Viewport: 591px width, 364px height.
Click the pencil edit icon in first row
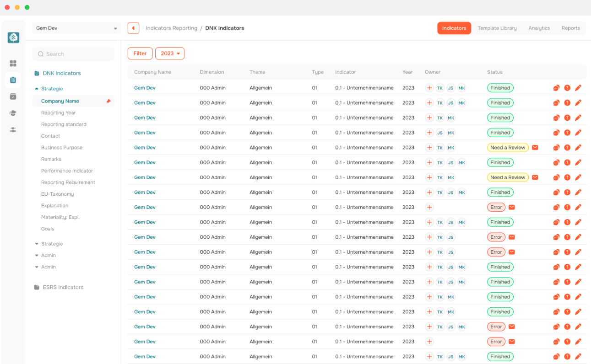click(x=578, y=88)
